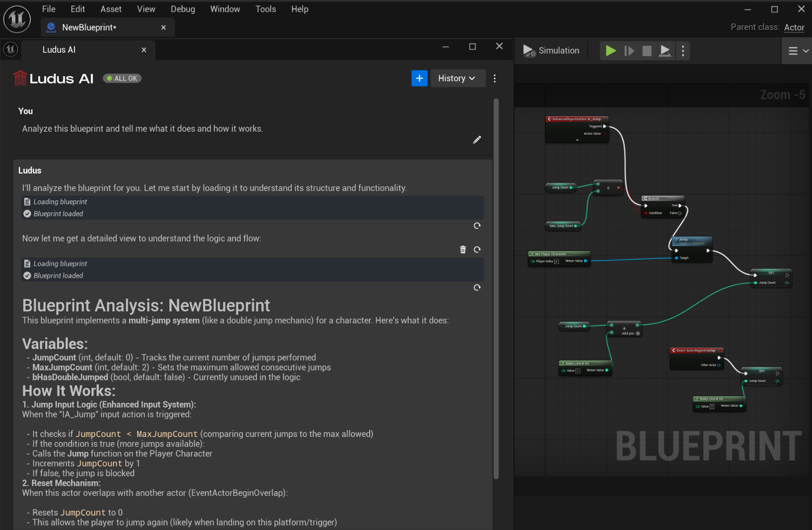Image resolution: width=812 pixels, height=530 pixels.
Task: Open the three-dot menu next to History
Action: click(x=494, y=78)
